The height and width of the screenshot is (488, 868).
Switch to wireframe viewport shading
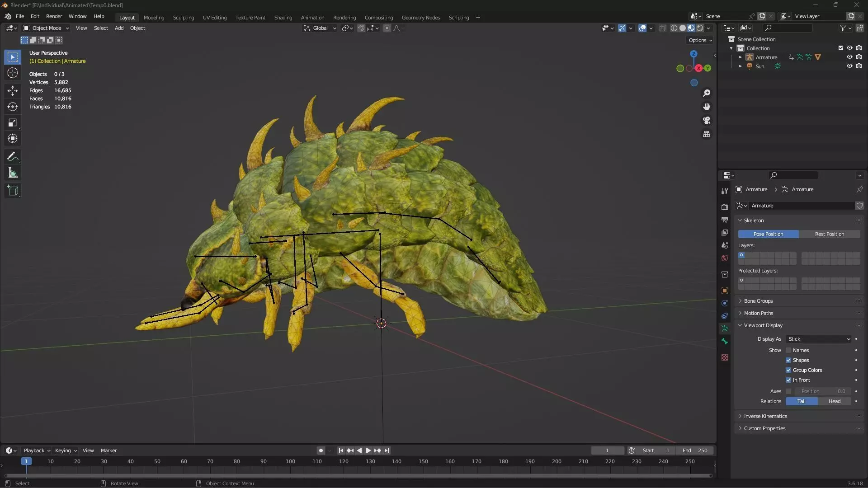pos(674,28)
